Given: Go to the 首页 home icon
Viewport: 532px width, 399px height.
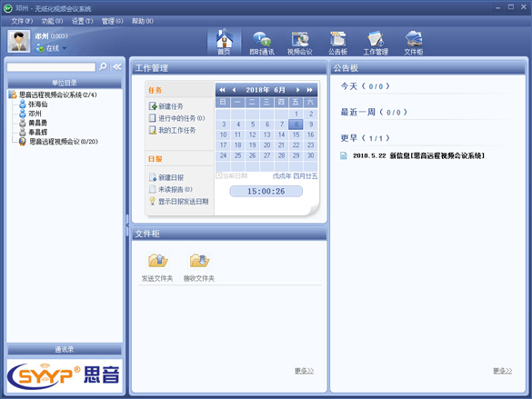Looking at the screenshot, I should [224, 43].
